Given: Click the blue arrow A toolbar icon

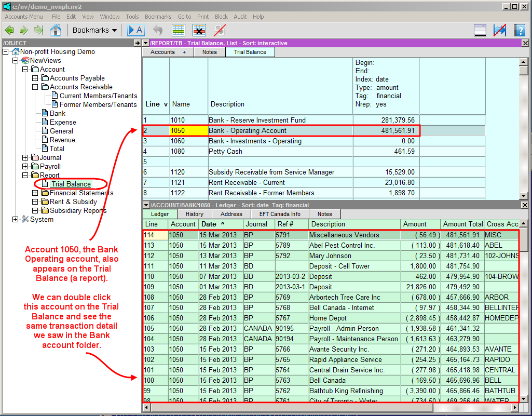Looking at the screenshot, I should coord(135,30).
